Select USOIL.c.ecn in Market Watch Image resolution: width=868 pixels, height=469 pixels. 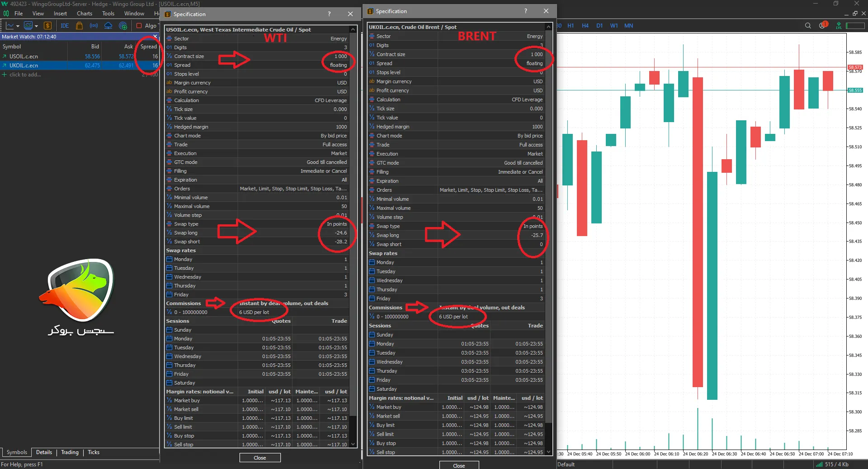tap(24, 57)
